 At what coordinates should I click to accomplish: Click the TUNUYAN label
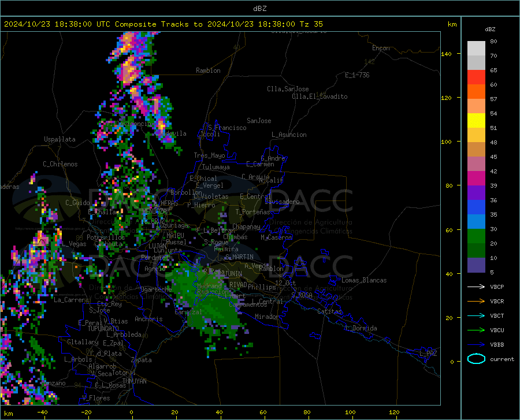(134, 381)
